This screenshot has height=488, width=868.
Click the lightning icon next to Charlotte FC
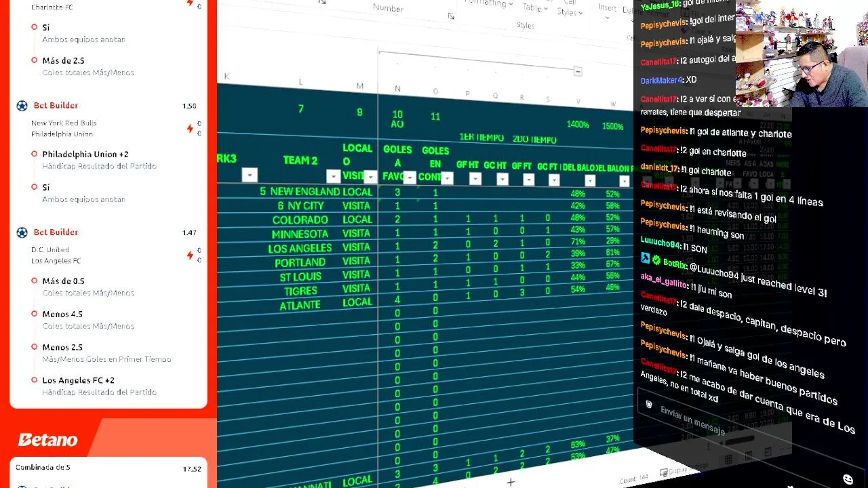coord(190,3)
